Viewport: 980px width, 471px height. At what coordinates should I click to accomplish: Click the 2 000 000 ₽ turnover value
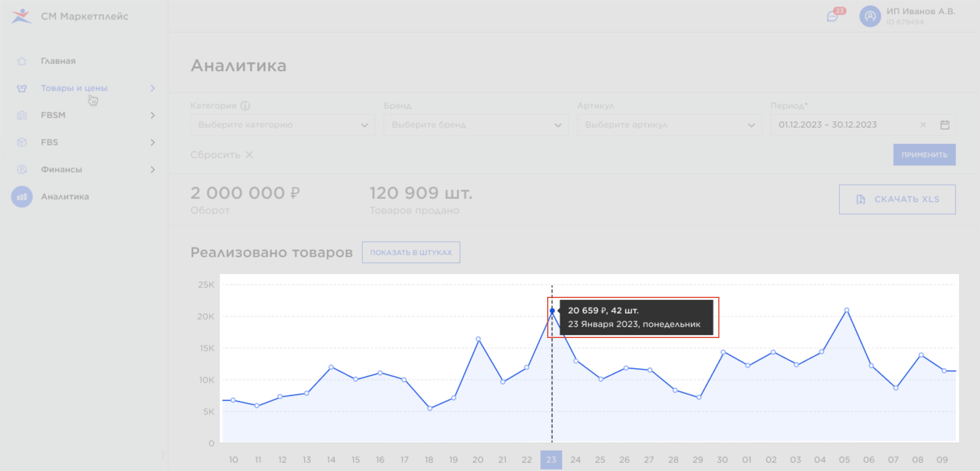coord(245,193)
